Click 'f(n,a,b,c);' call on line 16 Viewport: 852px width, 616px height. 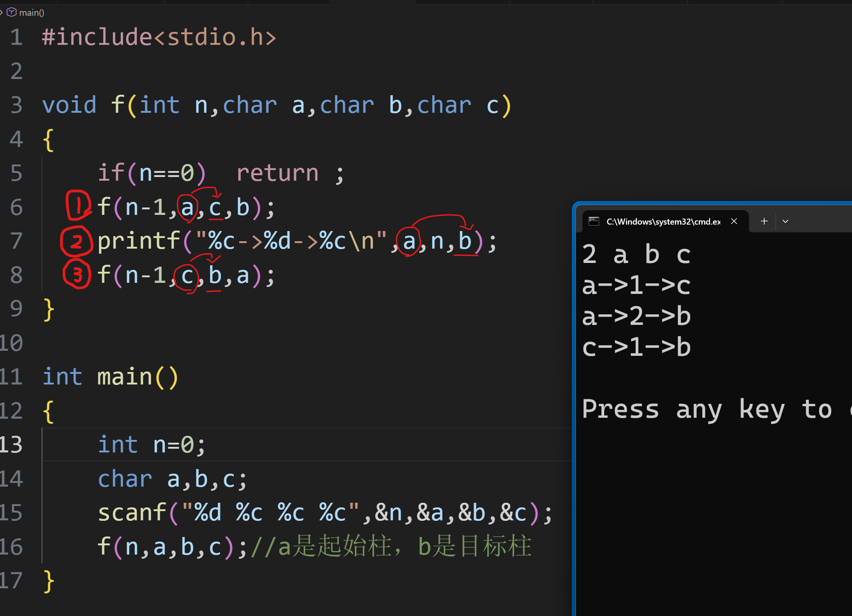172,547
